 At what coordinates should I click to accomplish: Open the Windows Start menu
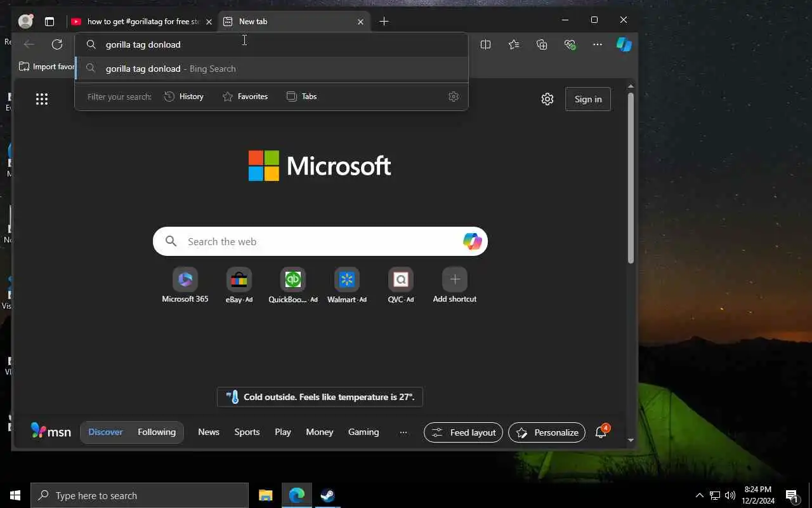tap(15, 495)
